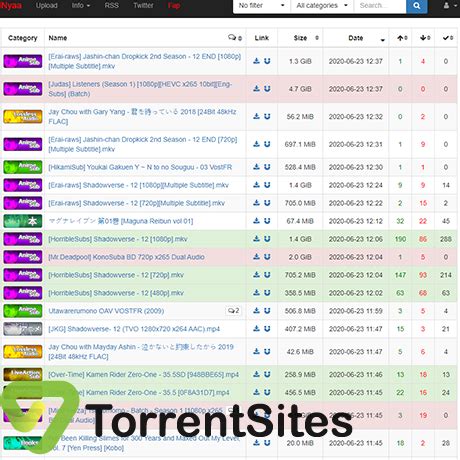Open the RSS feed link
This screenshot has height=460, width=460.
coord(111,6)
